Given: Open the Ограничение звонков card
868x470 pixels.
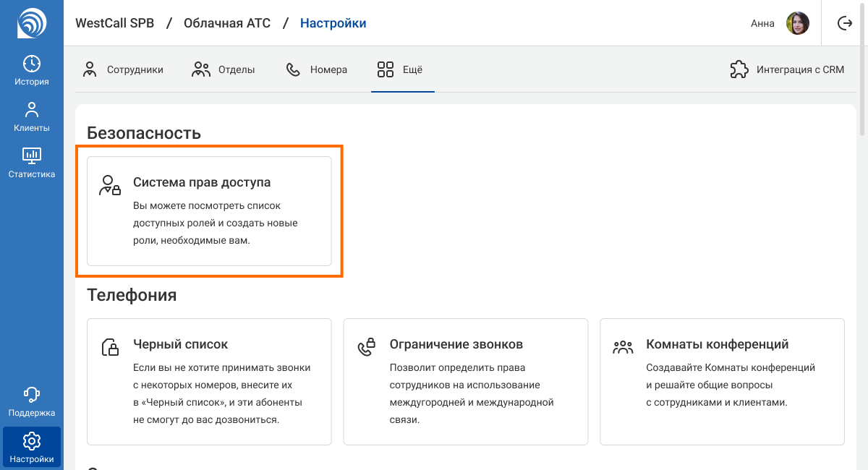Looking at the screenshot, I should pos(465,381).
